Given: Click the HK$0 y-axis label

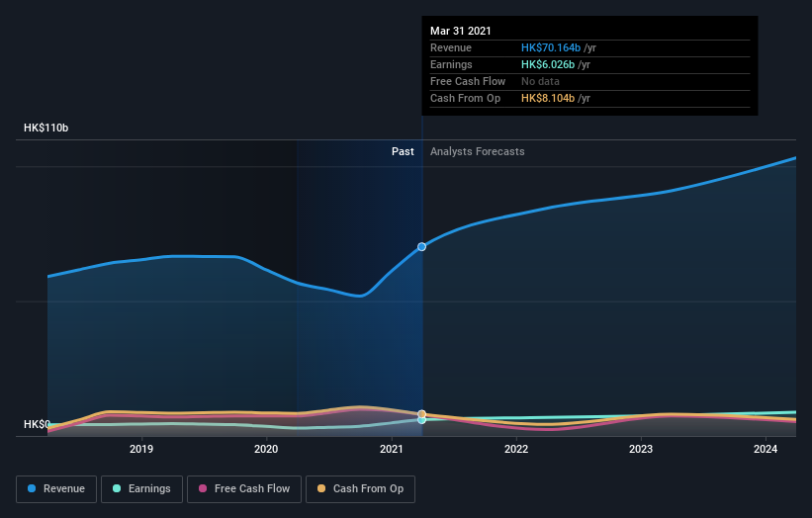Looking at the screenshot, I should pos(37,424).
